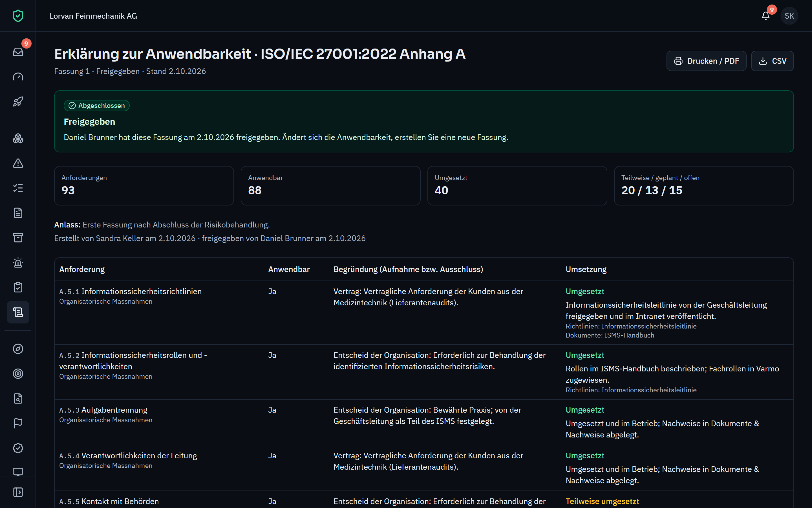The image size is (812, 508).
Task: Export the table with the CSV button
Action: pos(772,61)
